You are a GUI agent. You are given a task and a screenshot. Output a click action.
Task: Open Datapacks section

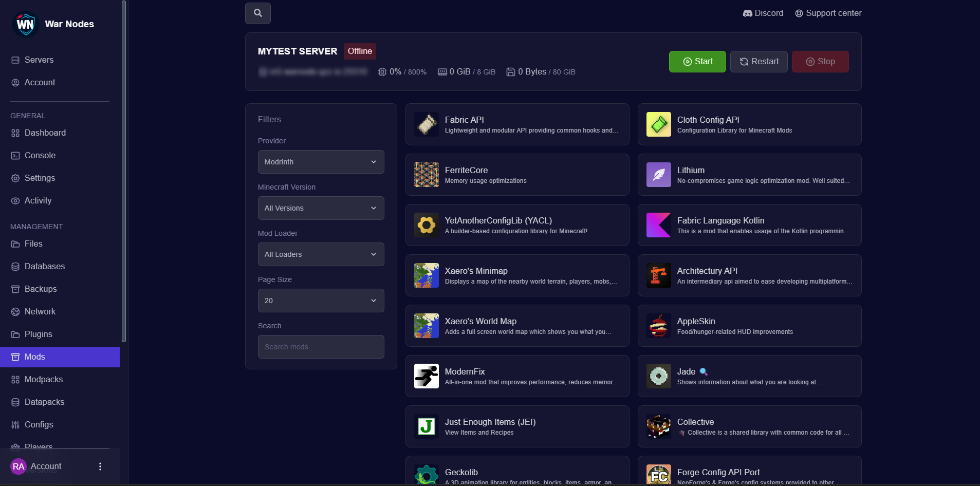click(x=60, y=402)
